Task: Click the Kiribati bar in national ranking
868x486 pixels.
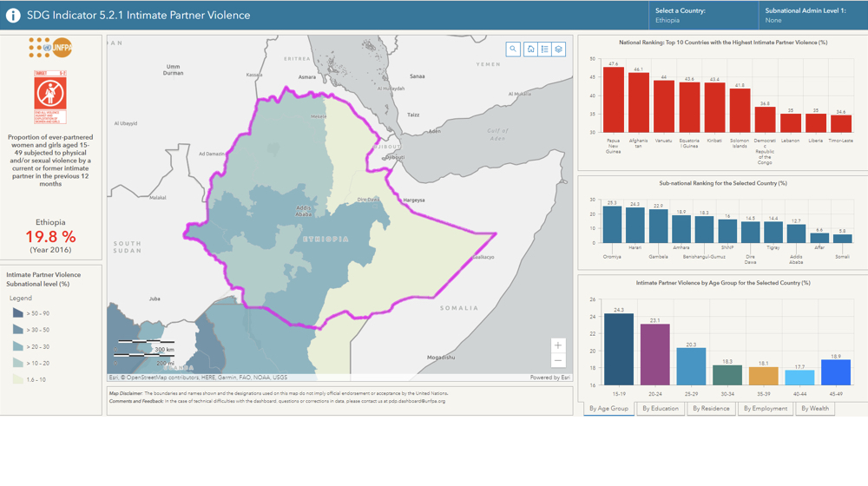Action: pos(714,108)
